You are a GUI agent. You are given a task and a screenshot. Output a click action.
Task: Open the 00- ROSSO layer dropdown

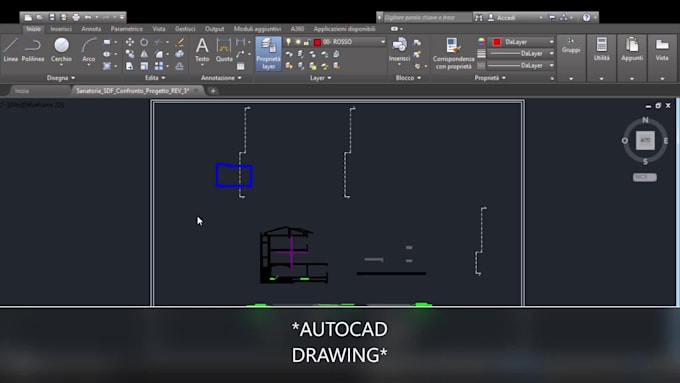tap(382, 42)
